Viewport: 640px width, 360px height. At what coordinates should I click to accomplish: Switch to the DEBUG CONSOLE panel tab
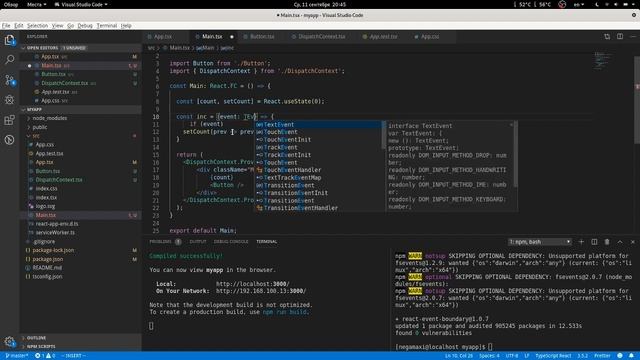[231, 242]
